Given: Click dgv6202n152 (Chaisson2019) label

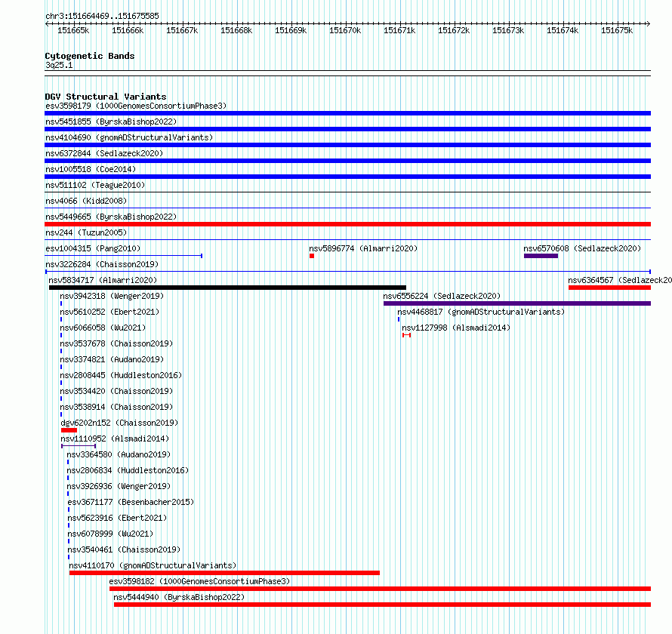Looking at the screenshot, I should [119, 423].
